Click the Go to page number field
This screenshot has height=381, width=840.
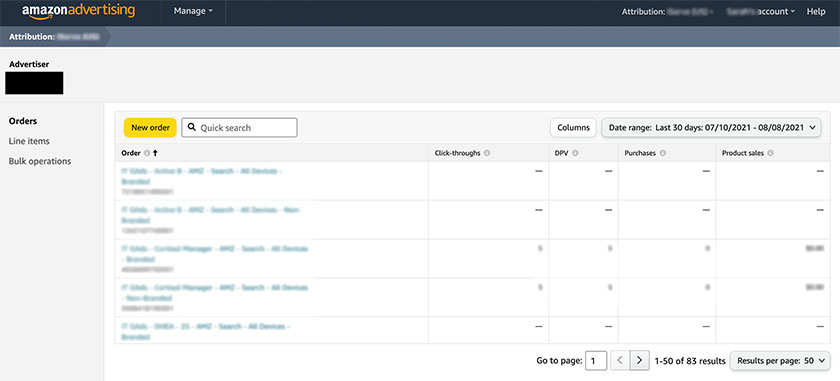click(x=596, y=361)
